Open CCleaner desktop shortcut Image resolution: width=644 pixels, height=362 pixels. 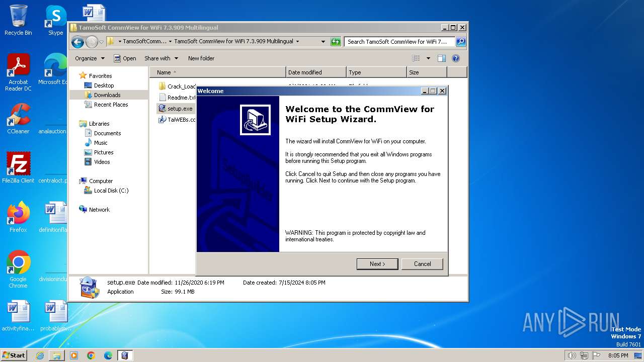pos(18,119)
